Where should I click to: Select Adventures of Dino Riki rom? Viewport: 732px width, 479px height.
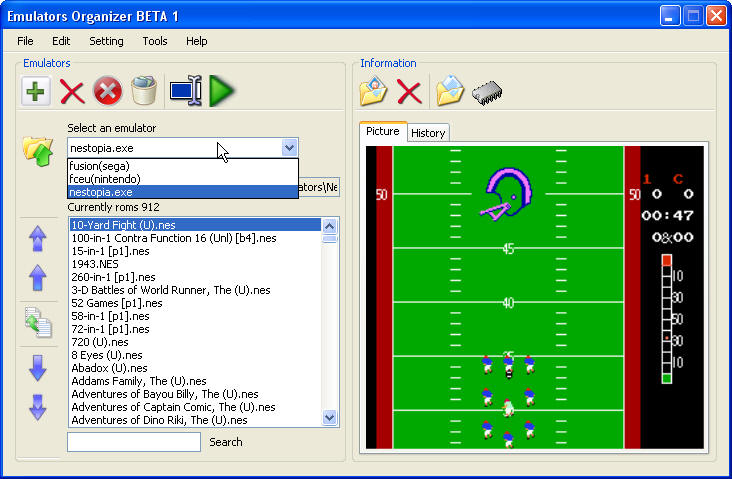(195, 420)
